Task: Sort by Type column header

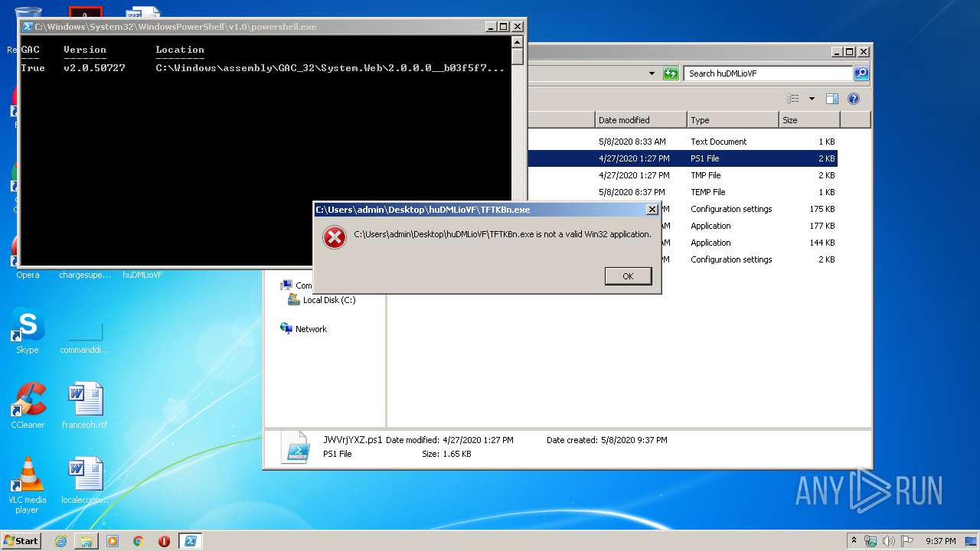Action: click(733, 120)
